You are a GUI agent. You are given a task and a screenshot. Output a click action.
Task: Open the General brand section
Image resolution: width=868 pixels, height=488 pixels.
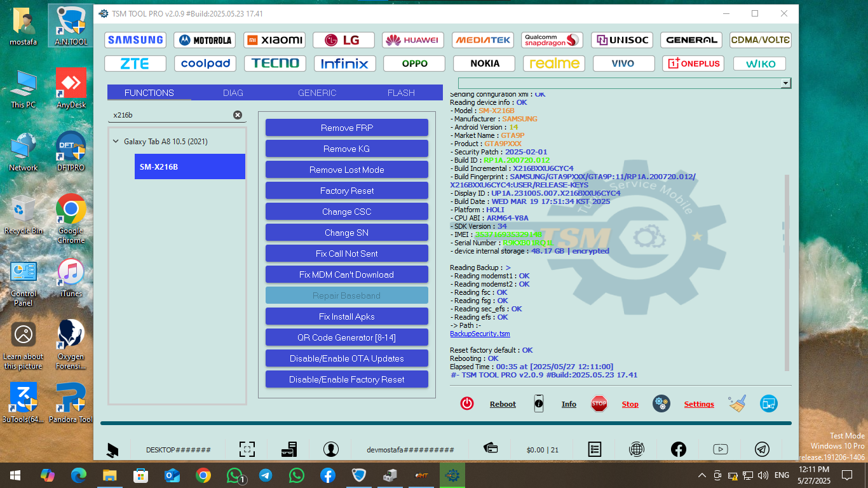(x=691, y=40)
